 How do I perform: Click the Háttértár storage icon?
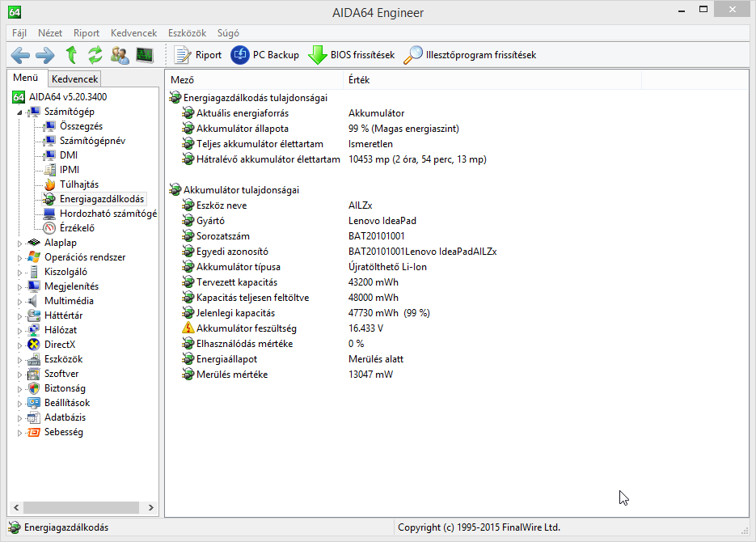pos(34,315)
